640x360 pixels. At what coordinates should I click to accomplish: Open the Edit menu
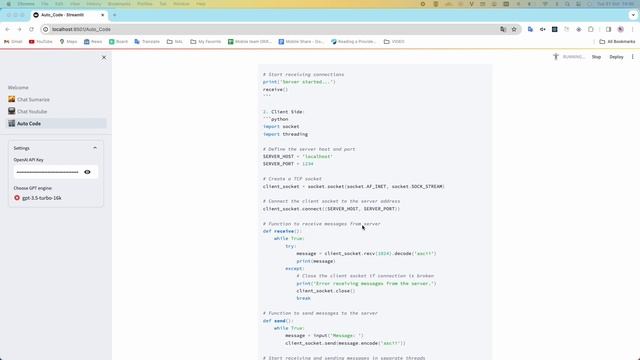click(59, 4)
